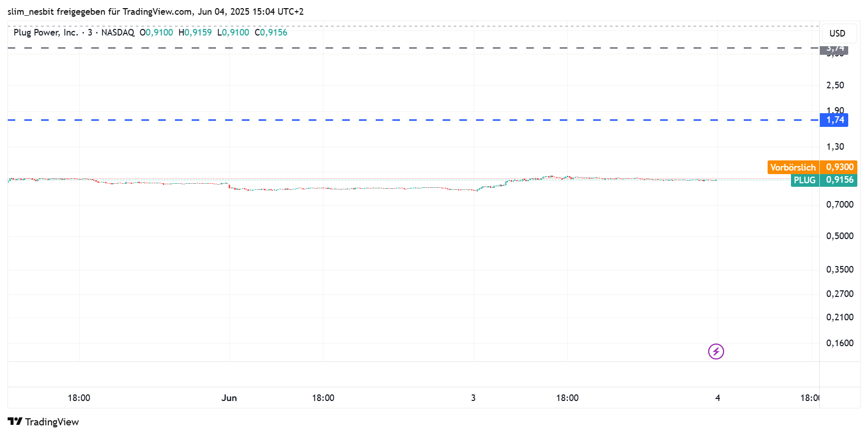Click the 0,5000 price axis label
868x435 pixels.
[840, 236]
